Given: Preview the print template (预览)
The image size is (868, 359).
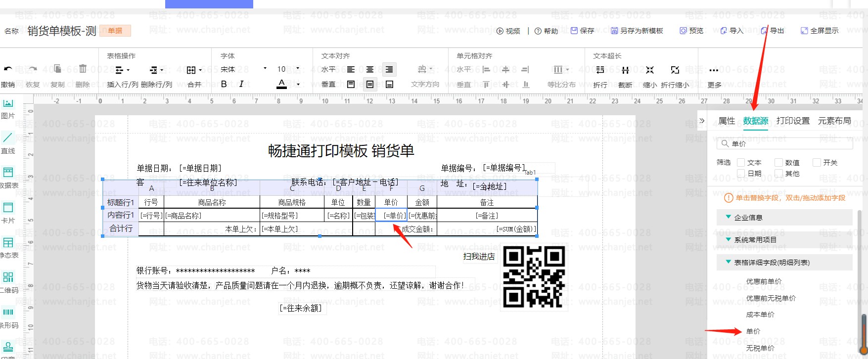Looking at the screenshot, I should [x=691, y=31].
